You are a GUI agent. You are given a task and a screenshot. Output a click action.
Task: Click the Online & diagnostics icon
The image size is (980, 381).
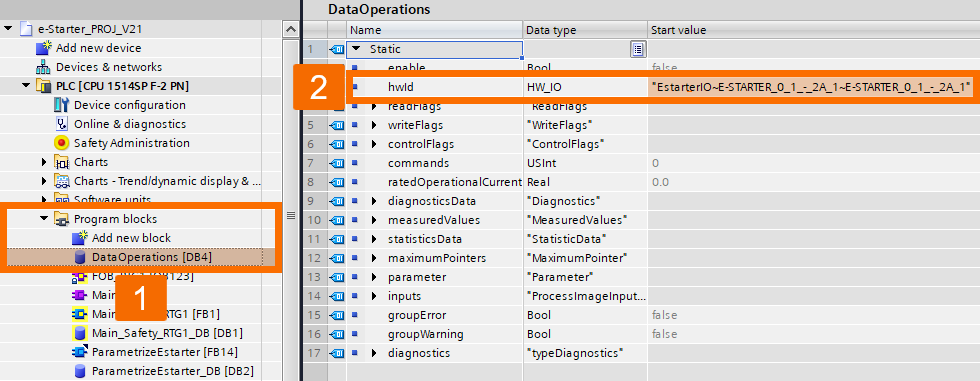click(x=61, y=124)
